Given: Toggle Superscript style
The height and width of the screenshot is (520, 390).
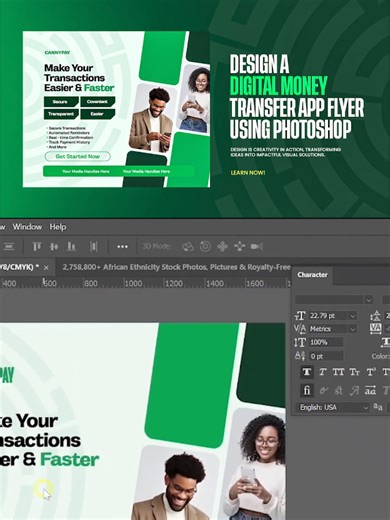Looking at the screenshot, I should 371,372.
